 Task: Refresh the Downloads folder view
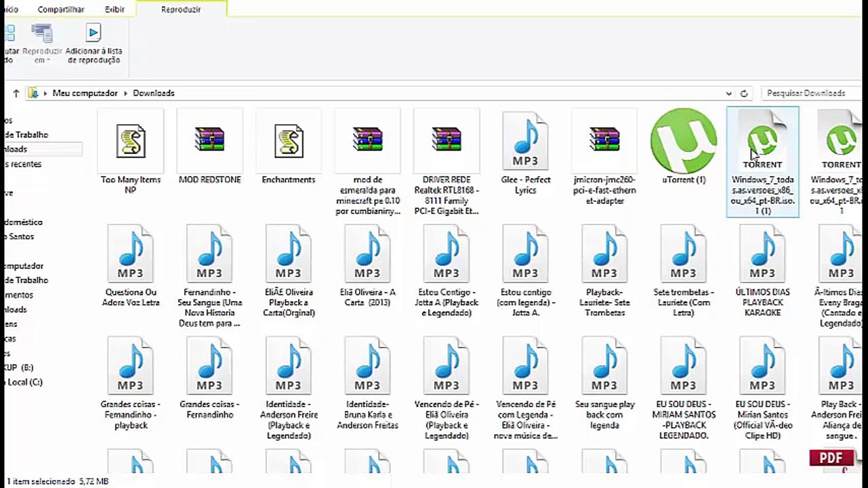744,94
